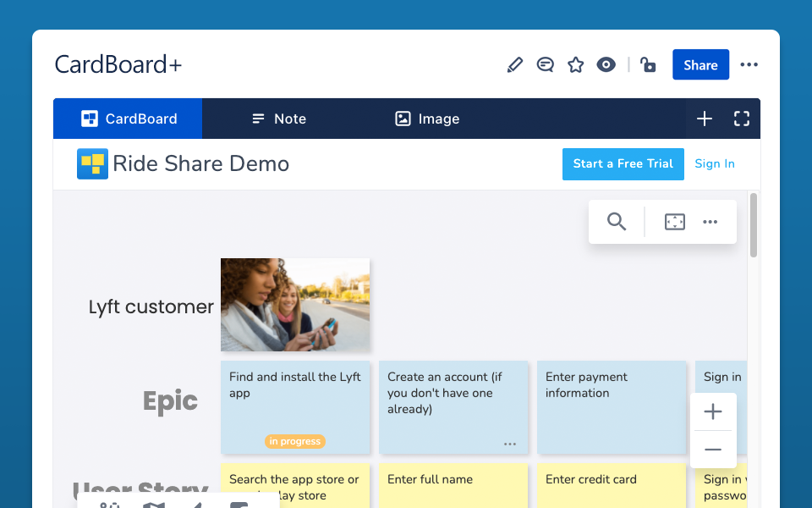The height and width of the screenshot is (508, 812).
Task: Open ellipsis menu on Create an account card
Action: [510, 444]
